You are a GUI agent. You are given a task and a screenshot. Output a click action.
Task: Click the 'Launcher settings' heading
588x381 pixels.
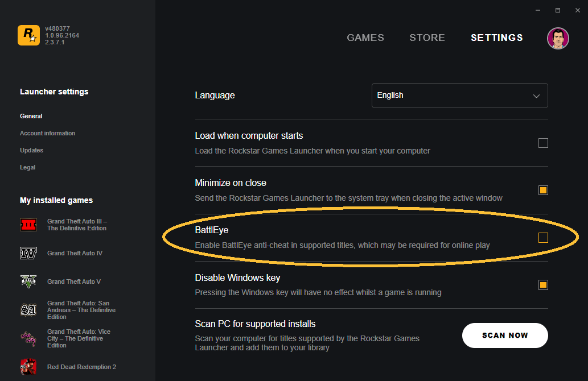(54, 92)
